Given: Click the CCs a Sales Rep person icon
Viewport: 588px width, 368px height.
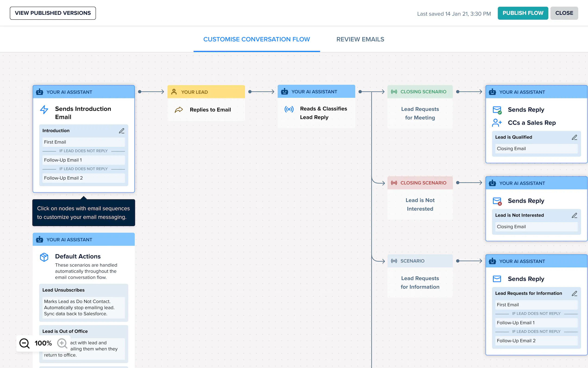Looking at the screenshot, I should pos(497,123).
